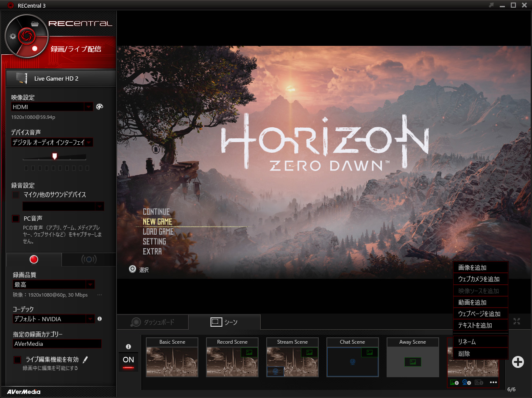Image resolution: width=532 pixels, height=398 pixels.
Task: Add a new scene with the plus icon
Action: [518, 362]
